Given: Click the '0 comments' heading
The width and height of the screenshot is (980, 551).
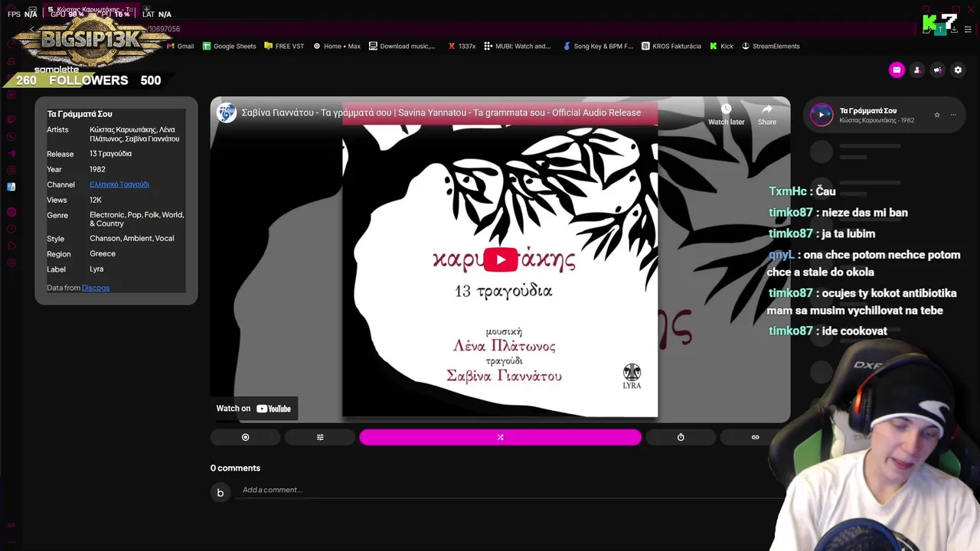Looking at the screenshot, I should click(235, 468).
